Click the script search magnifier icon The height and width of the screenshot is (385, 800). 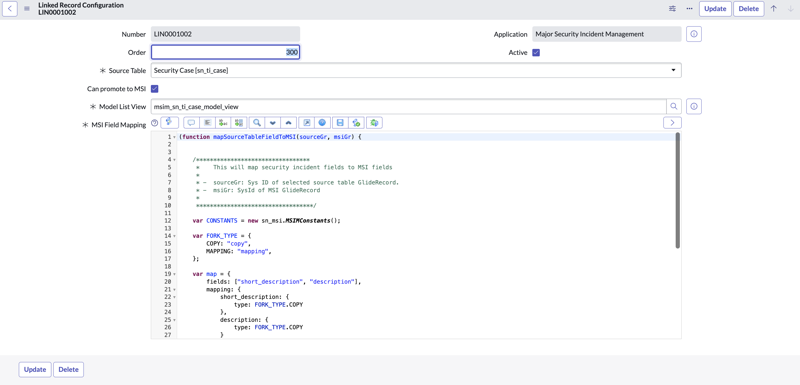(x=257, y=122)
